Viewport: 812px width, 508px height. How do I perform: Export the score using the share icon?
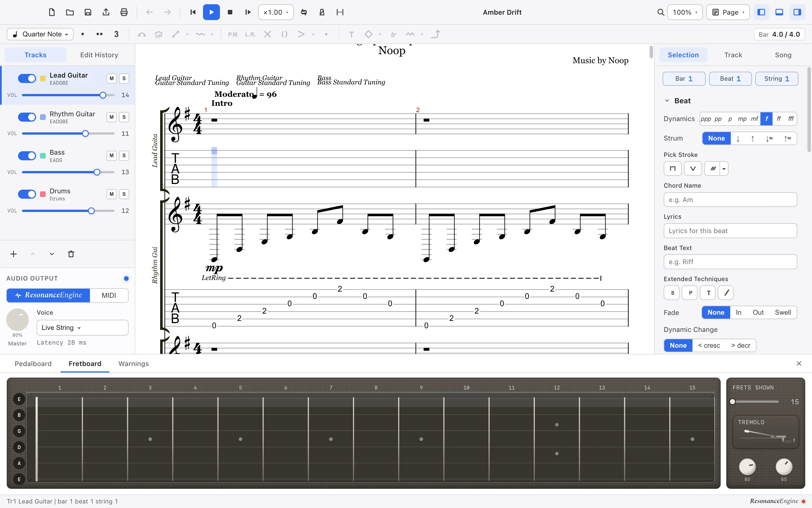pyautogui.click(x=106, y=12)
